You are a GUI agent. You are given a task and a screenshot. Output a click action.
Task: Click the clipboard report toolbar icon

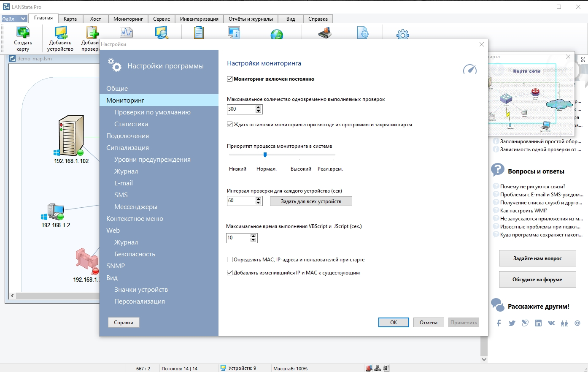pos(199,33)
